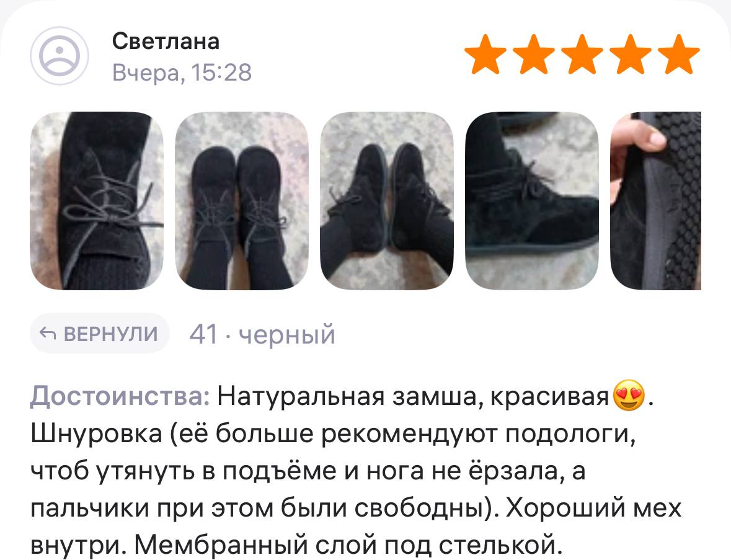Screen dimensions: 731x560
Task: Click the fifth orange rating star
Action: pyautogui.click(x=679, y=54)
